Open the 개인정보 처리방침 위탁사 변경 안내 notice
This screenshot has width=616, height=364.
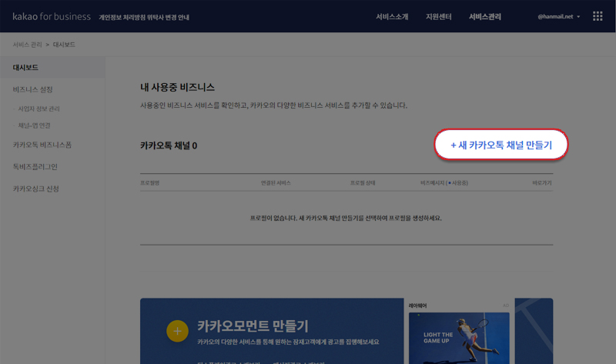[144, 17]
